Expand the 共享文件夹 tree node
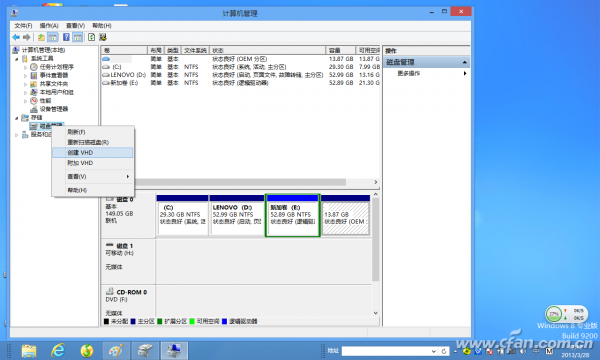The width and height of the screenshot is (600, 360). pos(25,84)
